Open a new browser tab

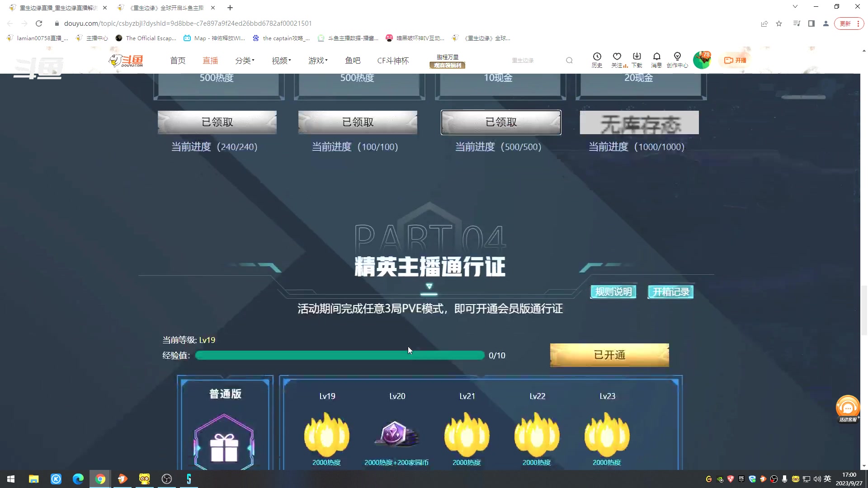point(230,8)
